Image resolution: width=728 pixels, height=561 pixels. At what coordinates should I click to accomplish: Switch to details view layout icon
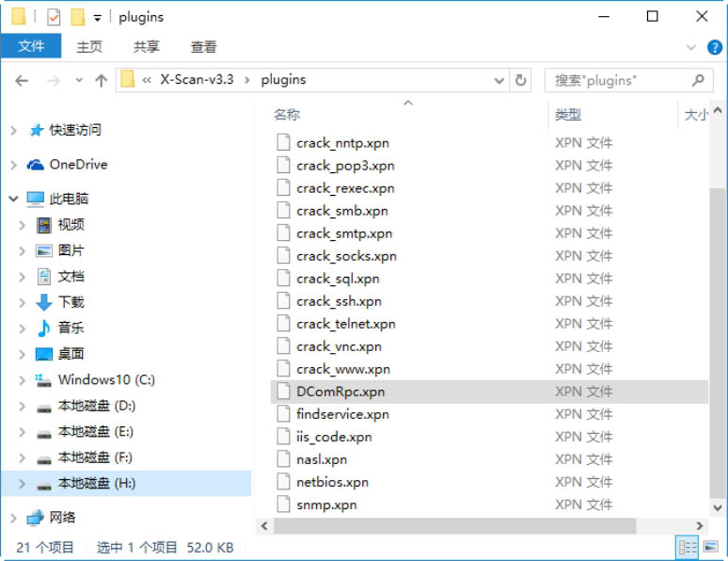(x=688, y=547)
